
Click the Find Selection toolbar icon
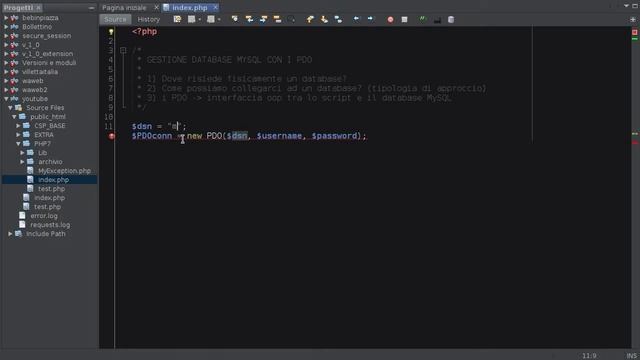coord(235,19)
